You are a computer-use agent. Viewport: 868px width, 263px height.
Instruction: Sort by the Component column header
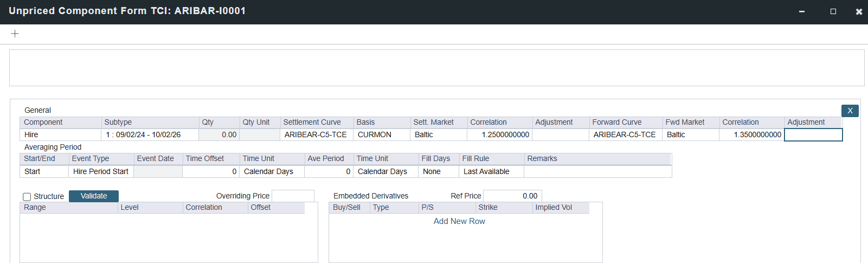point(60,122)
